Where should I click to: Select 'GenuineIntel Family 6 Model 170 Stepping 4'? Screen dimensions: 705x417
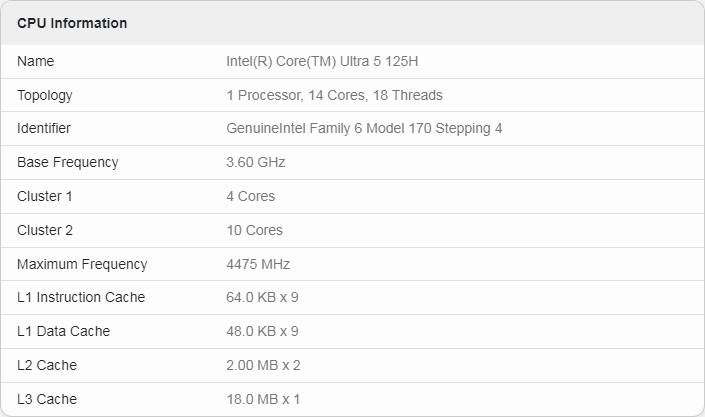pos(364,129)
